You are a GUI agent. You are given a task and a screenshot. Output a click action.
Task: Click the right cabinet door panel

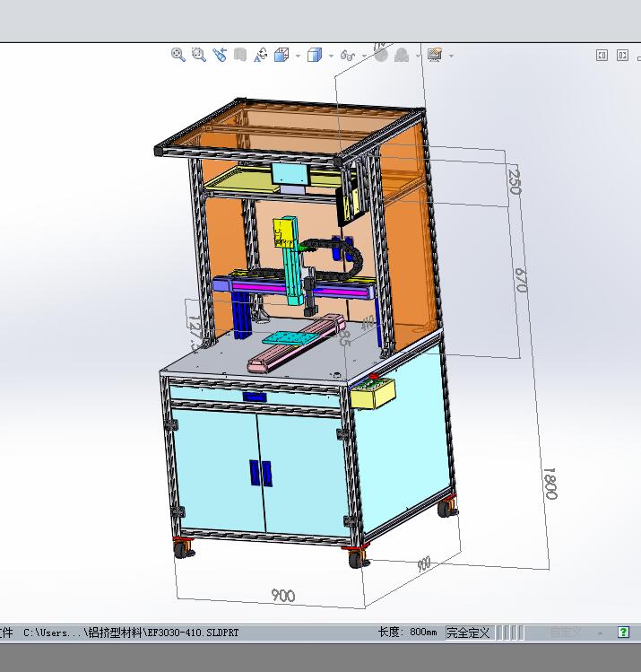305,476
